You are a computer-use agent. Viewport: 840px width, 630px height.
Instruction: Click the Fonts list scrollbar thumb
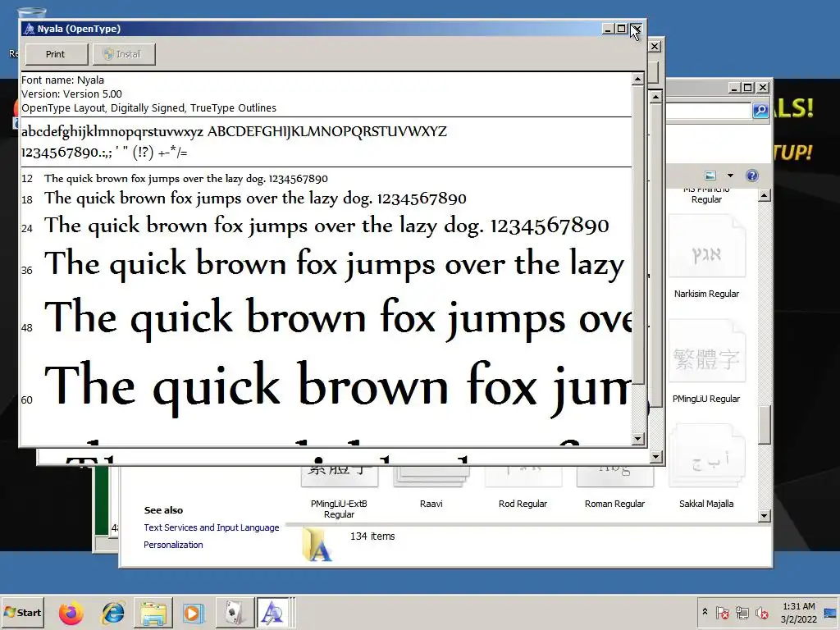[x=765, y=425]
